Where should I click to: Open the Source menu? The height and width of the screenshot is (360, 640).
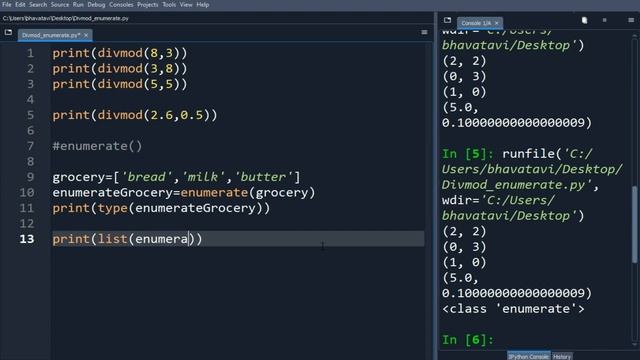coord(60,4)
